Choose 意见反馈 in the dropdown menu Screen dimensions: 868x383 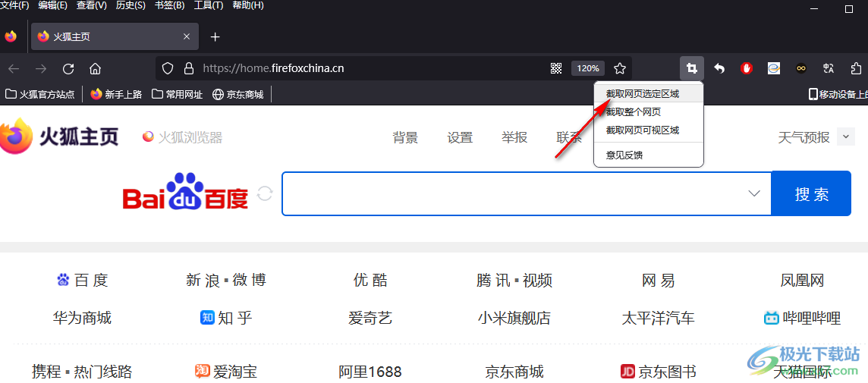648,155
